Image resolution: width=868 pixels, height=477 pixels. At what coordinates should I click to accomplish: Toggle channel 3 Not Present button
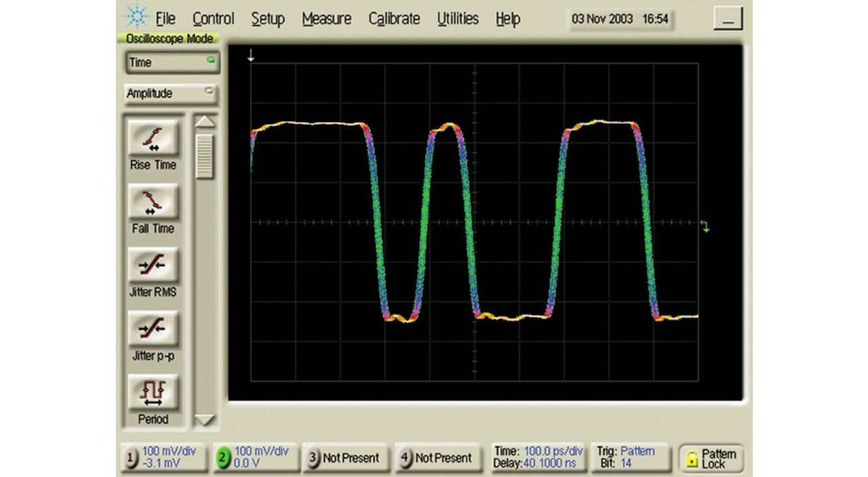click(344, 458)
